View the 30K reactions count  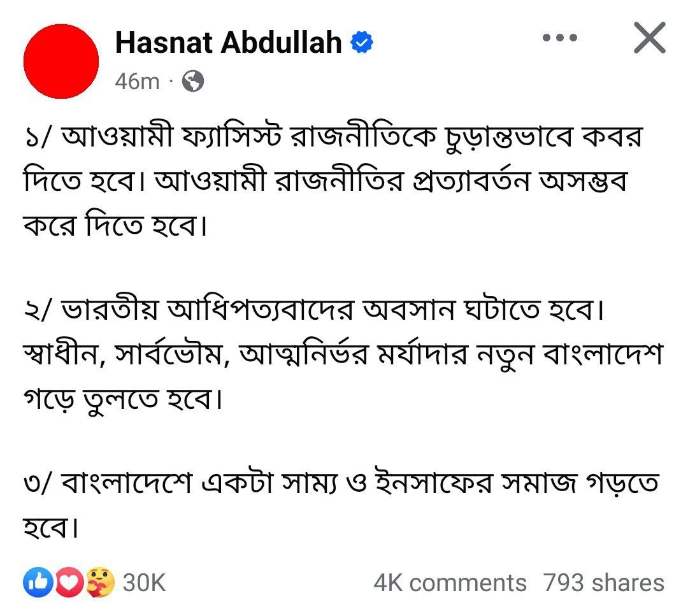point(145,583)
